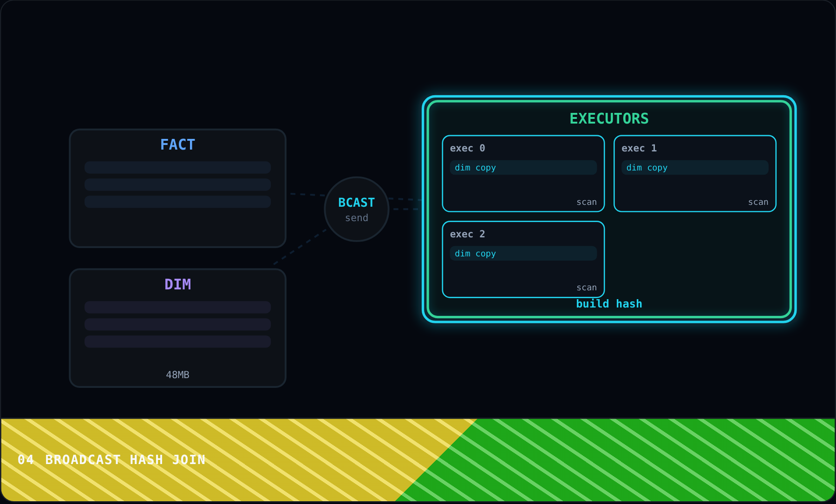Click the scan label in exec 2

point(587,288)
